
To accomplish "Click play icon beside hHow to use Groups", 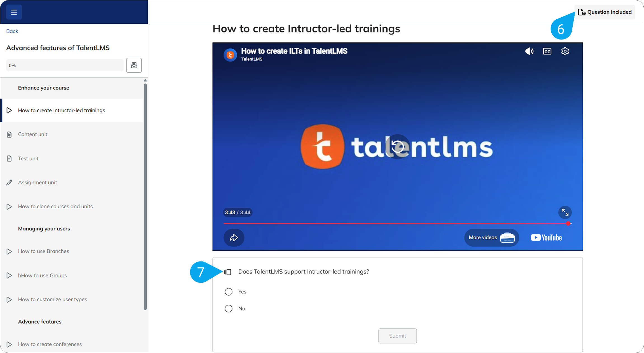I will [9, 275].
